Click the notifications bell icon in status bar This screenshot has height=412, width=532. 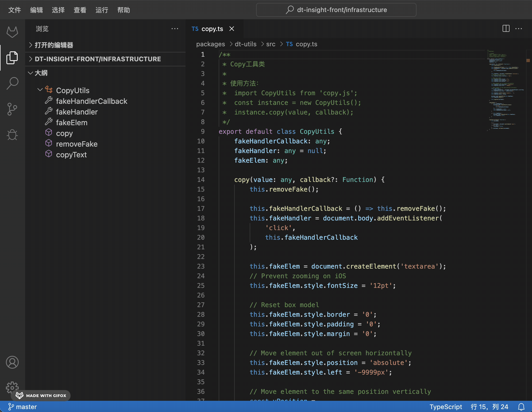click(522, 406)
